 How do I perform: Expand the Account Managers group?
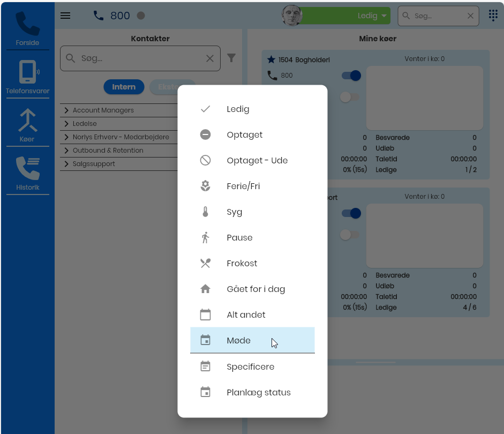(66, 110)
